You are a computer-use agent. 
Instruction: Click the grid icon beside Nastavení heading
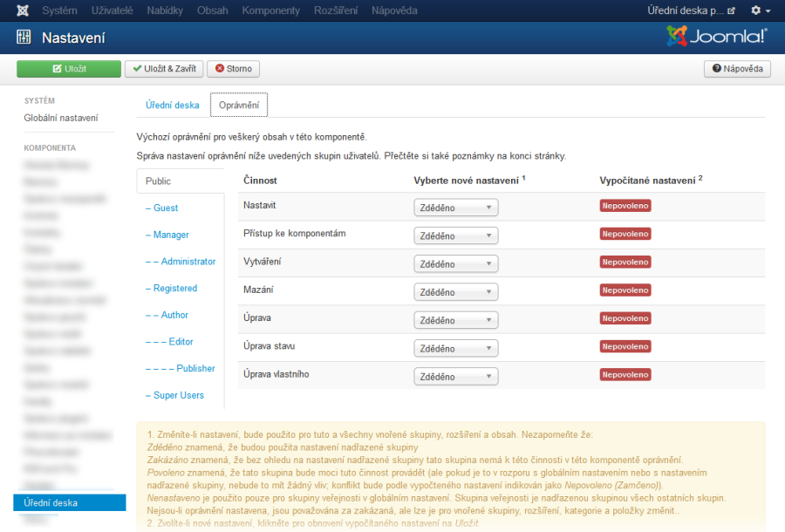(22, 38)
